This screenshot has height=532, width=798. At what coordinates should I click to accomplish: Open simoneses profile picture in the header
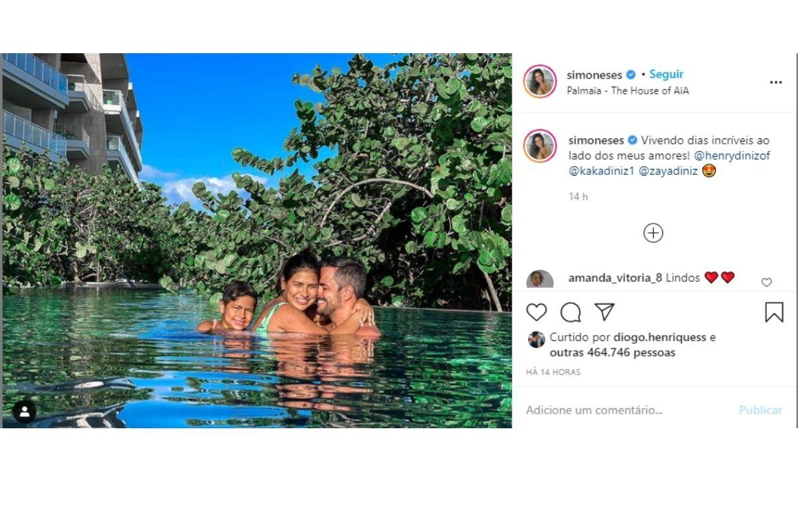point(540,82)
